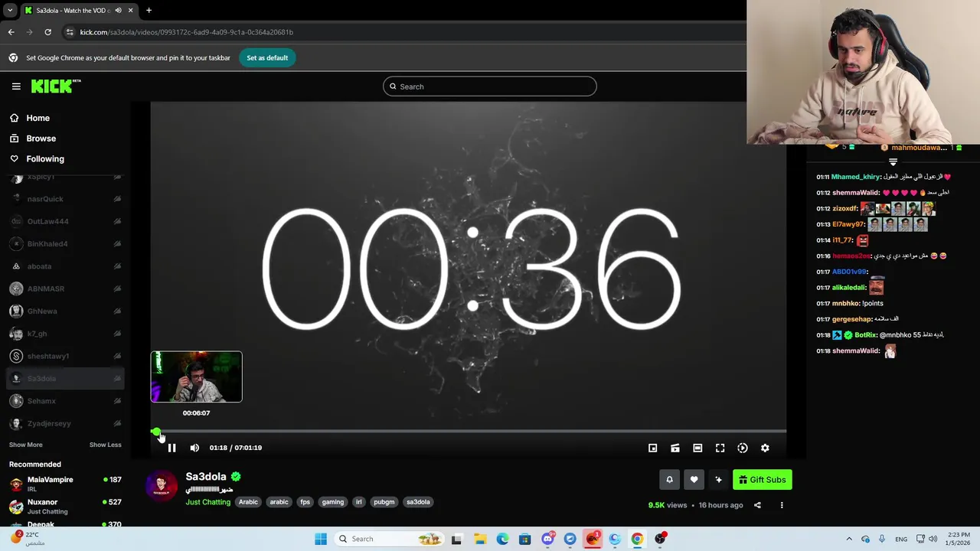This screenshot has height=551, width=980.
Task: Click Set as default Chrome button
Action: 267,58
